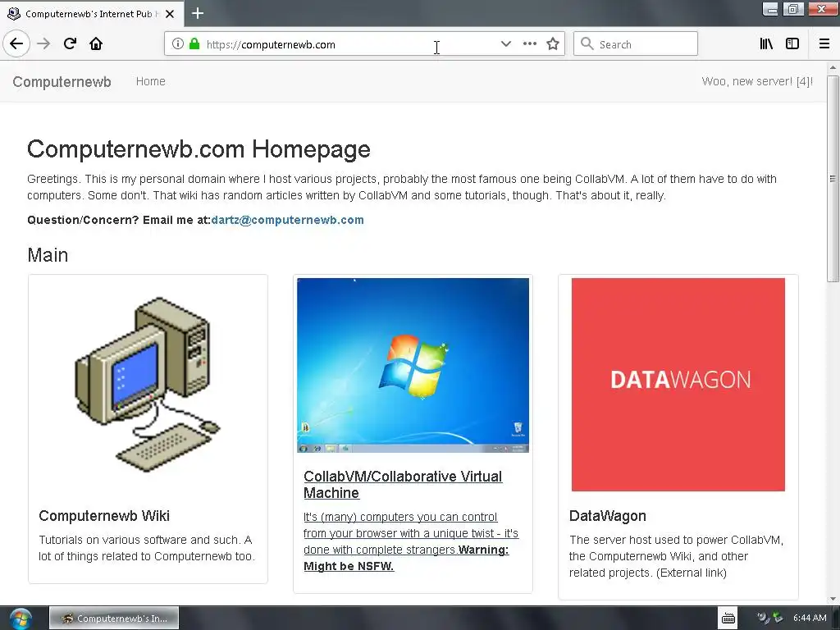Close the Computernewb's Internet Pub tab

170,14
